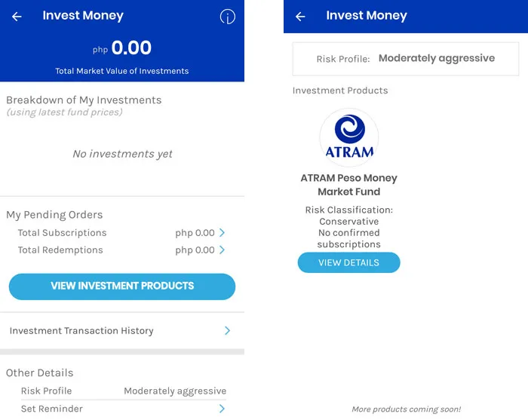
Task: Open the Investment Transaction History row
Action: (x=122, y=330)
